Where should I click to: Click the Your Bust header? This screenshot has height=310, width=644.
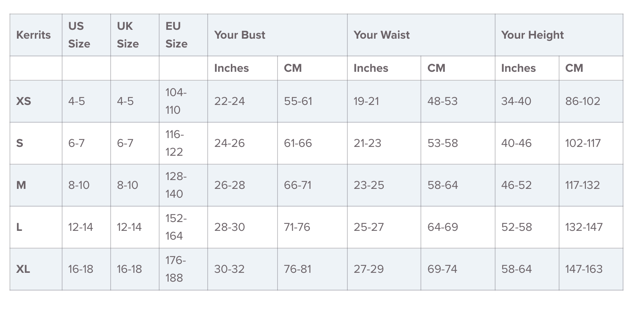click(240, 35)
